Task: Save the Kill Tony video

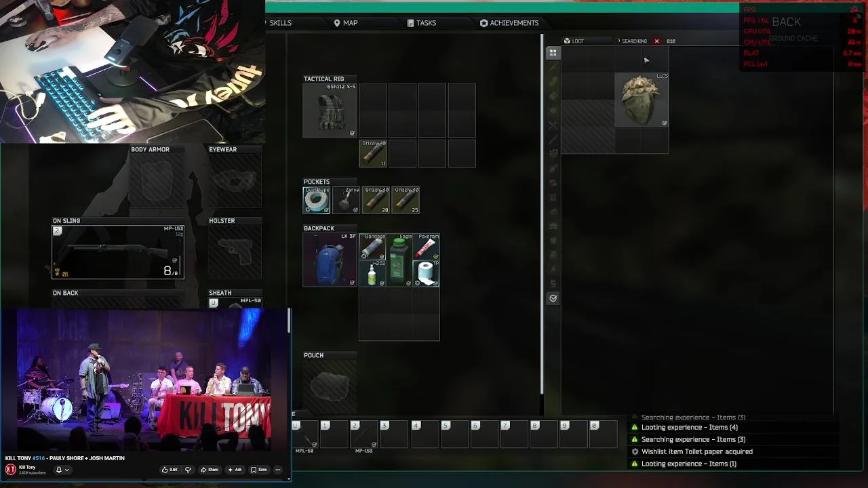Action: pos(259,470)
